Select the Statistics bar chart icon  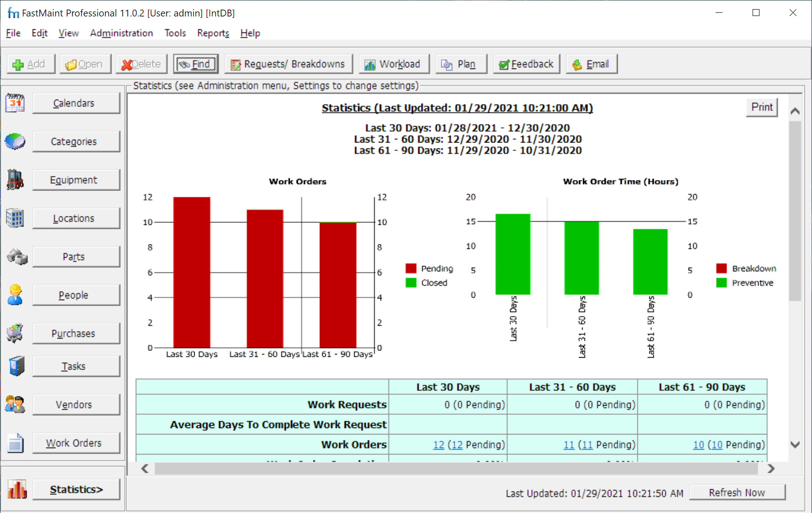coord(17,489)
